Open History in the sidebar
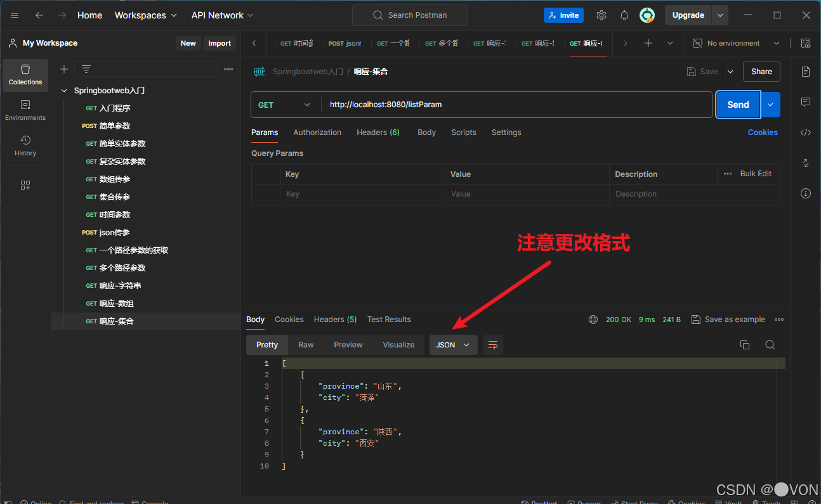This screenshot has width=821, height=504. [25, 146]
